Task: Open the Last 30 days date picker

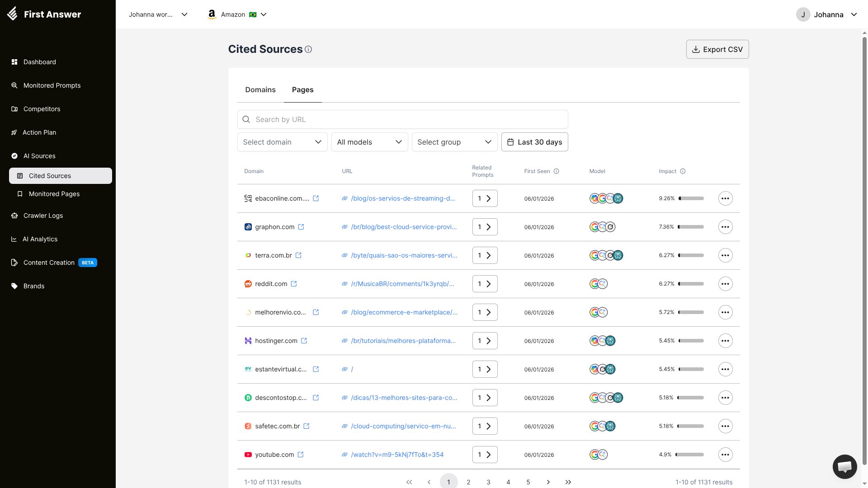Action: coord(534,142)
